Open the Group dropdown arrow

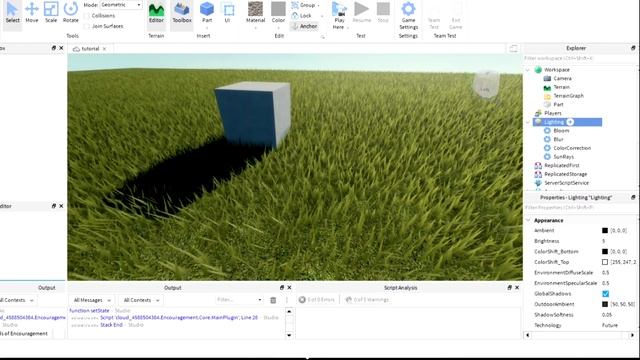(x=318, y=5)
